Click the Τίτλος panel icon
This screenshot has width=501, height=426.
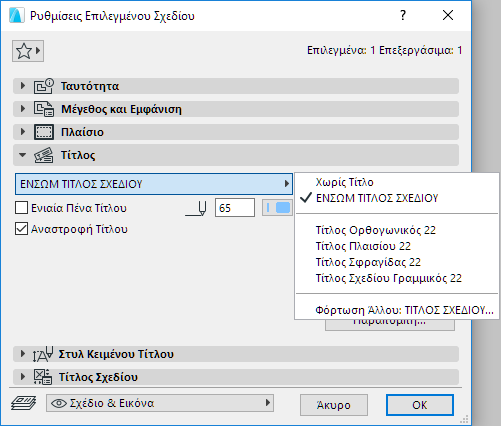pos(43,155)
